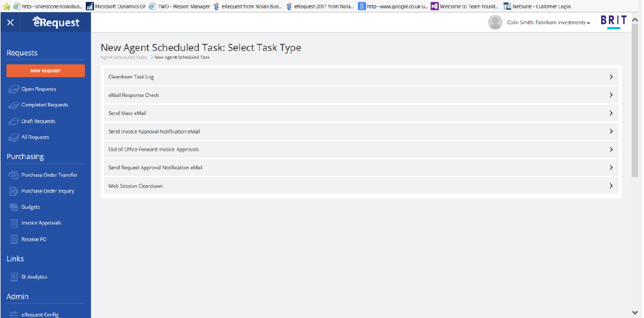This screenshot has width=644, height=318.
Task: Click the Invoice Approvals sidebar icon
Action: 14,223
